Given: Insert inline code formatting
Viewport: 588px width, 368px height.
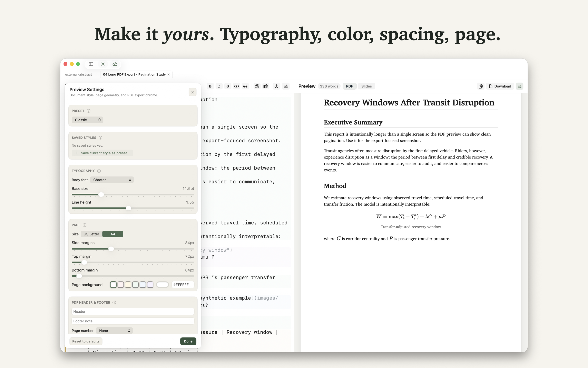Looking at the screenshot, I should point(236,86).
